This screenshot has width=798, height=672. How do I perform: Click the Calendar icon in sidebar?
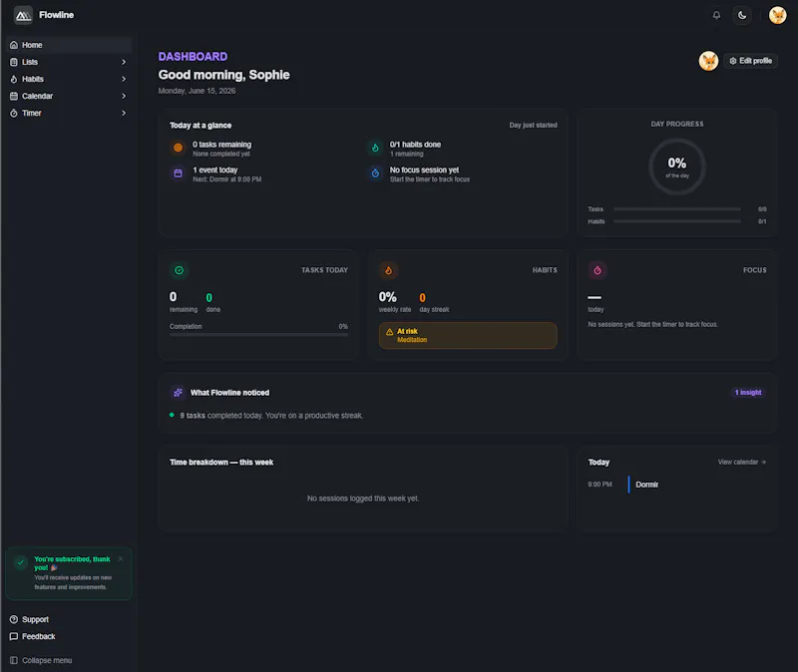click(x=14, y=96)
